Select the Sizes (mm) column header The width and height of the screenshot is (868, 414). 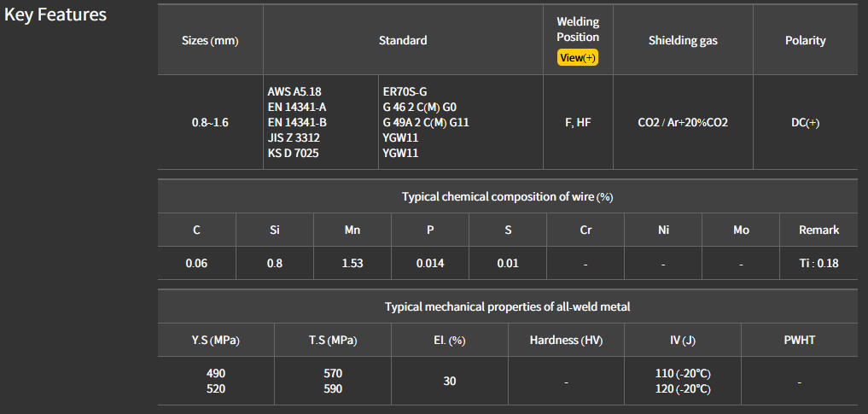click(x=210, y=40)
